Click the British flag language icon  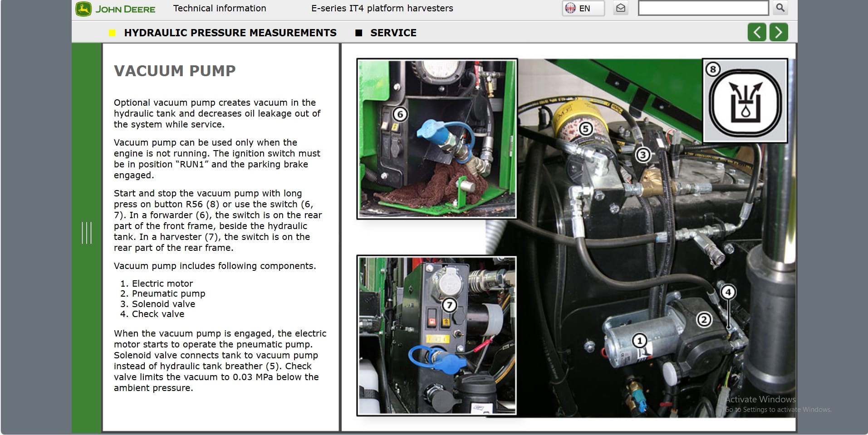point(570,8)
